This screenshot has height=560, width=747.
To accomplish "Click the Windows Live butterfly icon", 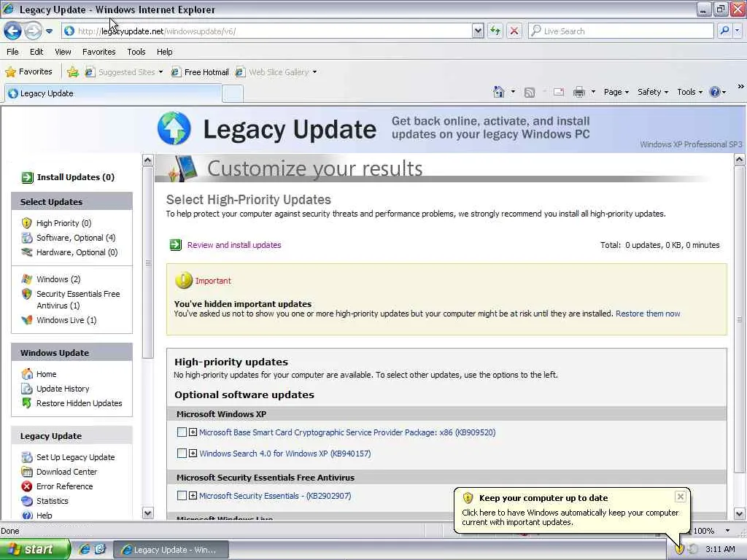I will 27,320.
